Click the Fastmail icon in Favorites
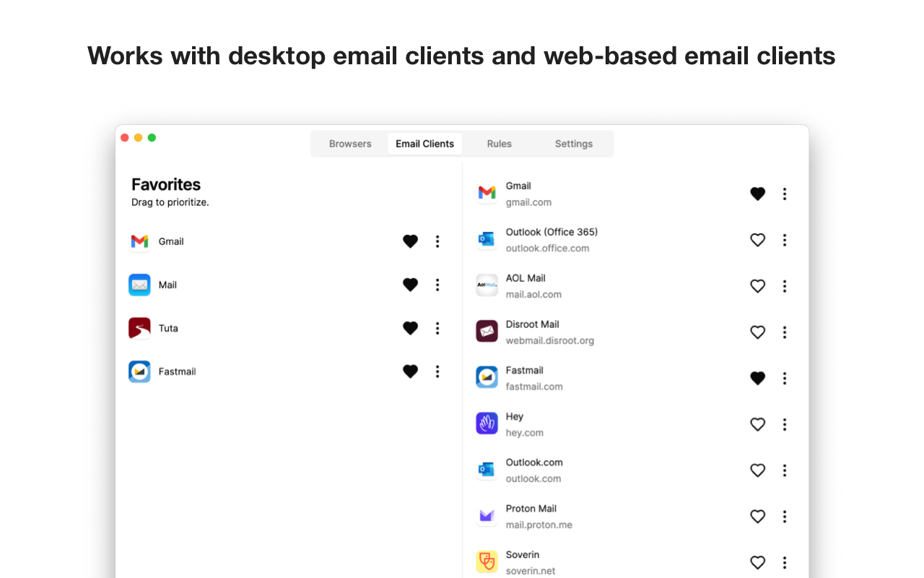The height and width of the screenshot is (578, 924). [x=139, y=371]
